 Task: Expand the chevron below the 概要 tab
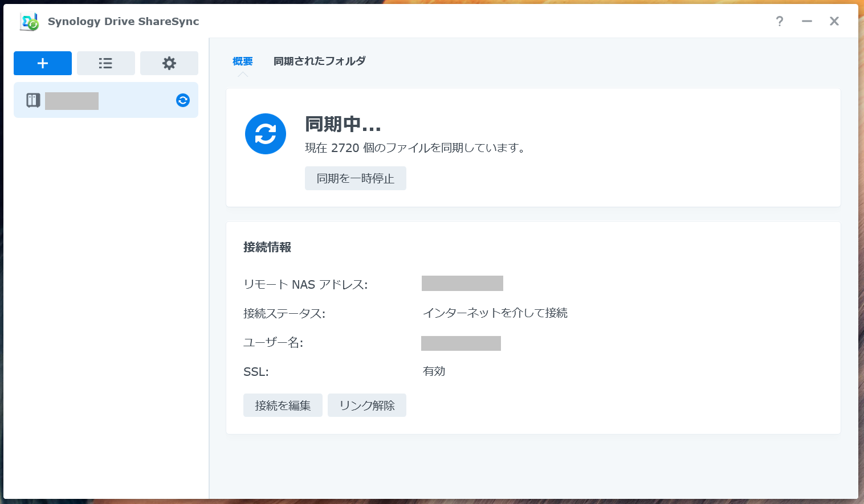[242, 73]
